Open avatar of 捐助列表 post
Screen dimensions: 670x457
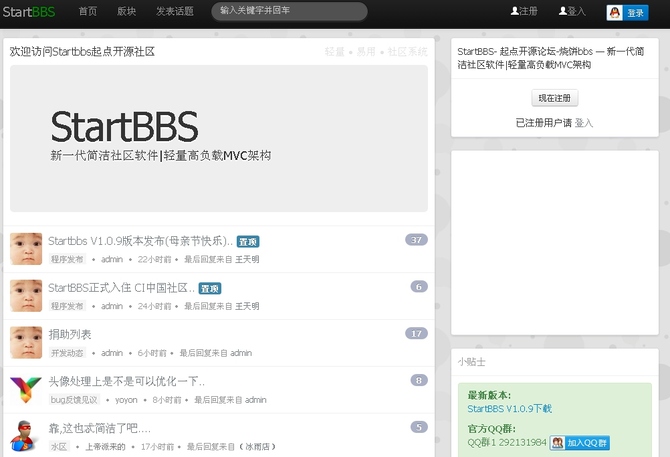[x=26, y=343]
